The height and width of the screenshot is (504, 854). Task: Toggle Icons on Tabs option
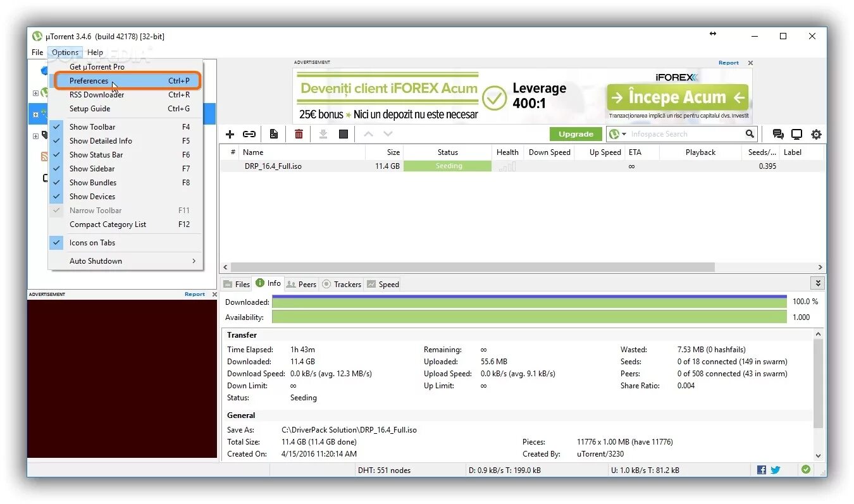[125, 243]
